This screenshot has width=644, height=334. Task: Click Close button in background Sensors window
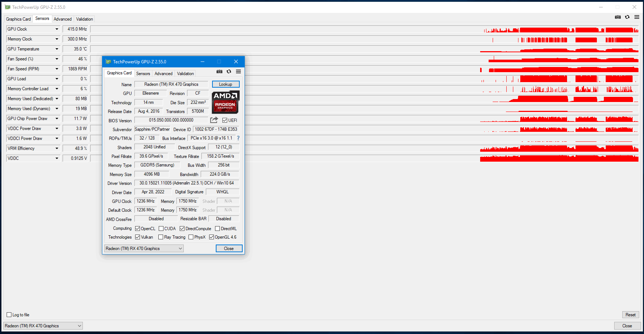pos(627,326)
